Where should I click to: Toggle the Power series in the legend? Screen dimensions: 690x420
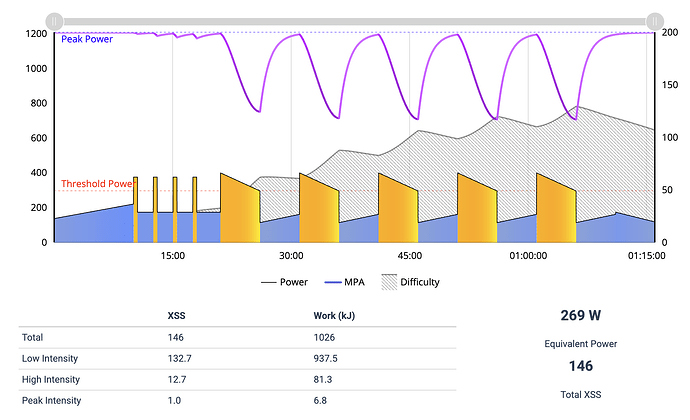click(x=294, y=282)
